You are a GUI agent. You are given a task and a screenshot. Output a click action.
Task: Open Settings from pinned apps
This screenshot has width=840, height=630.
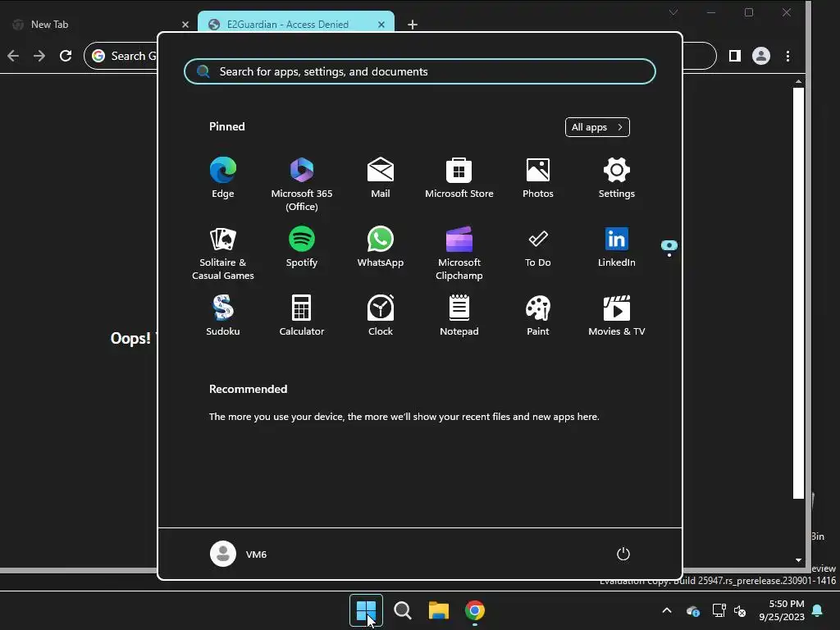click(x=617, y=178)
